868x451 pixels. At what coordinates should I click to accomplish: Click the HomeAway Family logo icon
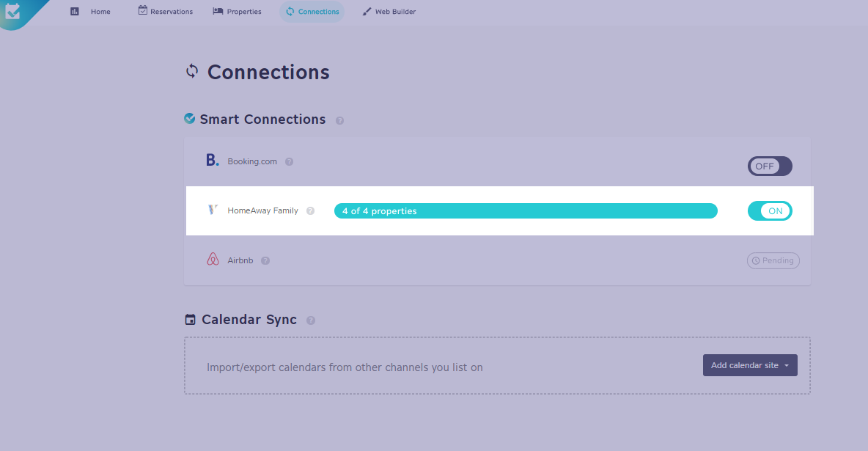[x=213, y=210]
